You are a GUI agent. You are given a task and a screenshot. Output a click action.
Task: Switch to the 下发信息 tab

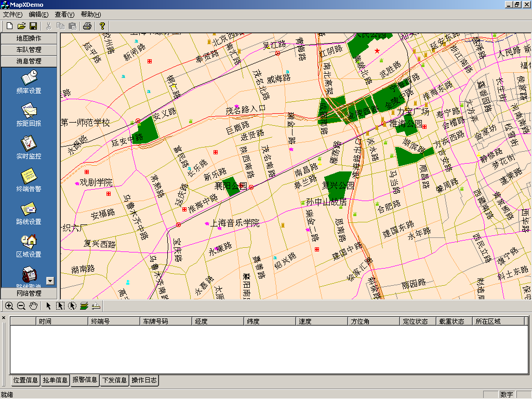pos(114,380)
